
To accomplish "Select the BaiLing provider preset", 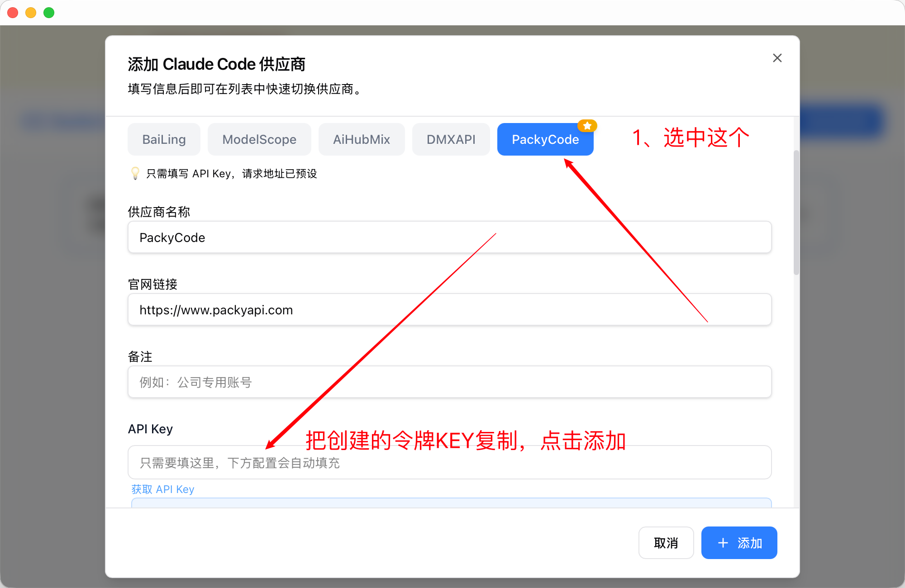I will click(163, 139).
